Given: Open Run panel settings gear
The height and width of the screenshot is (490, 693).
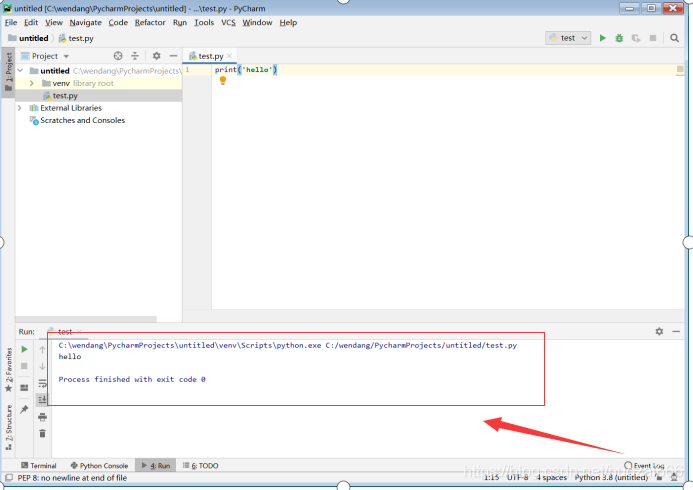Looking at the screenshot, I should coord(659,331).
